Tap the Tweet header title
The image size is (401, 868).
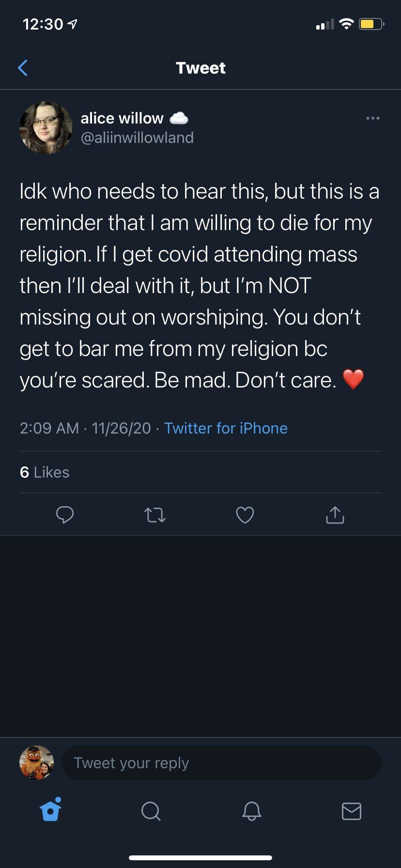pyautogui.click(x=200, y=68)
